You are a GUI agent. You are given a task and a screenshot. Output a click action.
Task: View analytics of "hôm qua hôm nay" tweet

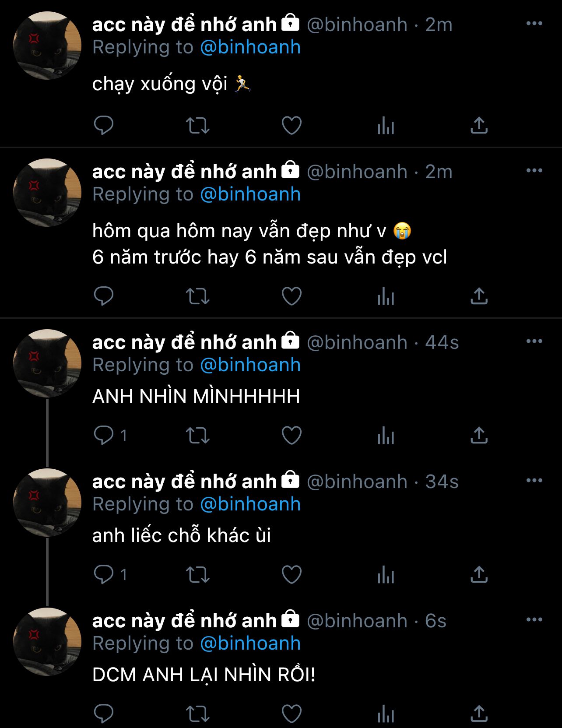[x=386, y=296]
